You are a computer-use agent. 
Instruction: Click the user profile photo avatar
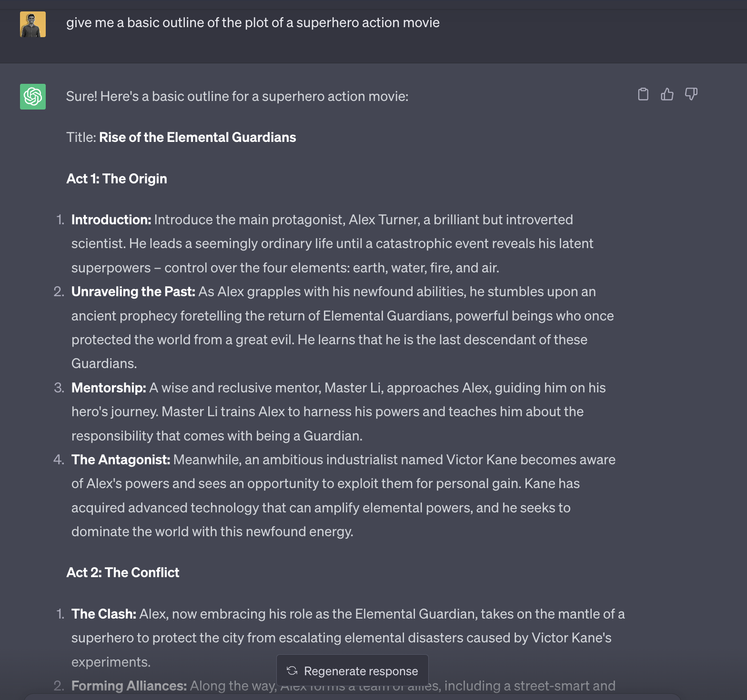click(33, 24)
